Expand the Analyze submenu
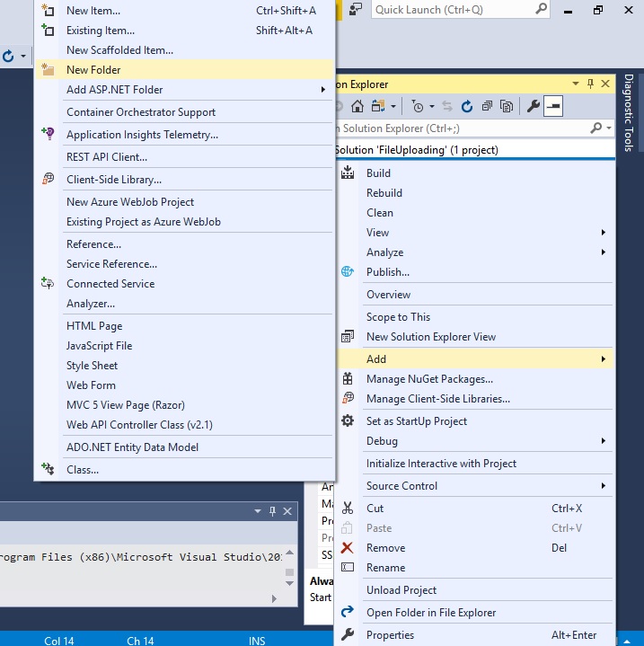 [x=475, y=252]
